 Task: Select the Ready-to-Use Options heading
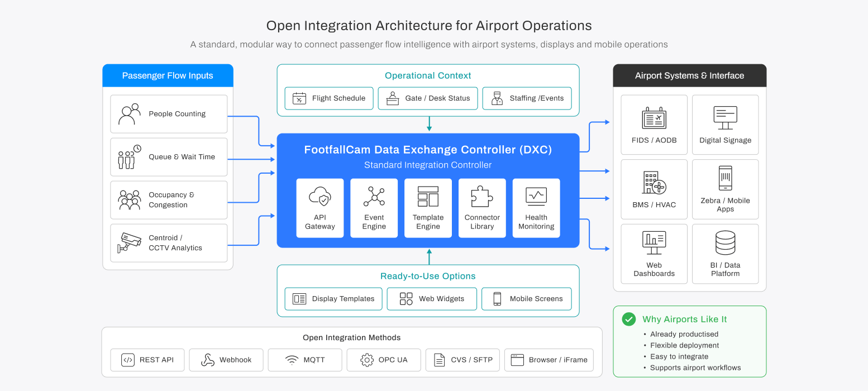tap(428, 276)
